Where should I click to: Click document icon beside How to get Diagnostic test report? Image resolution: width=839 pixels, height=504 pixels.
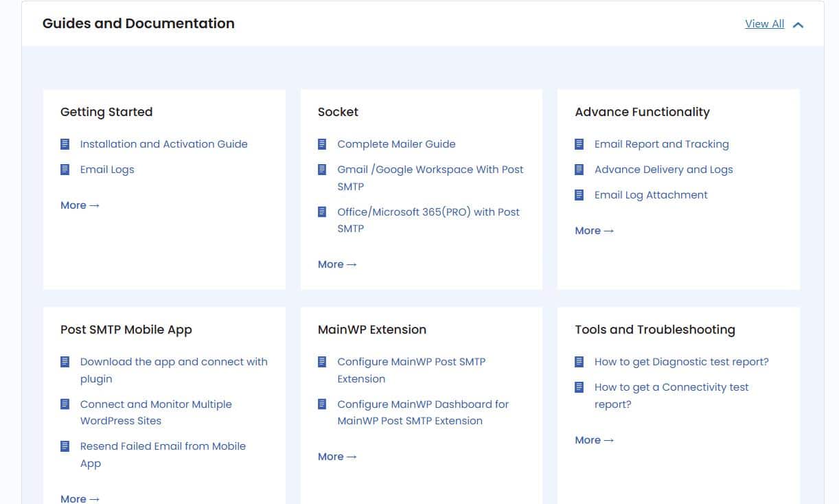[x=579, y=362]
